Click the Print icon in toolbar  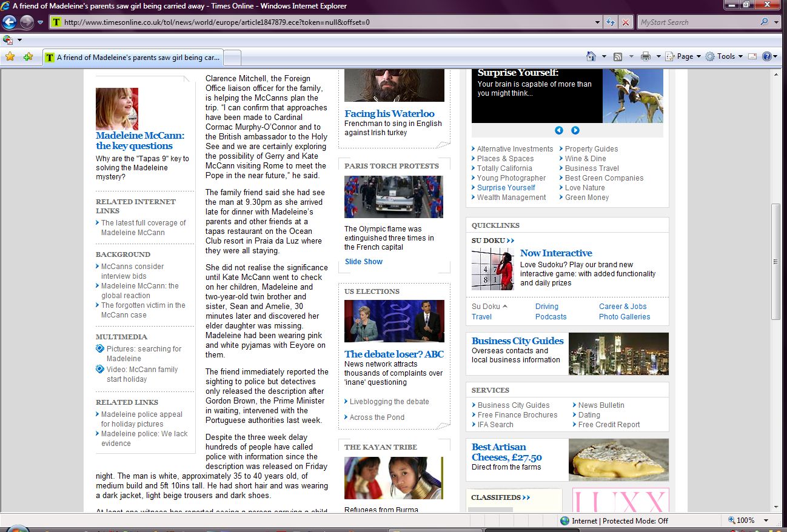645,56
